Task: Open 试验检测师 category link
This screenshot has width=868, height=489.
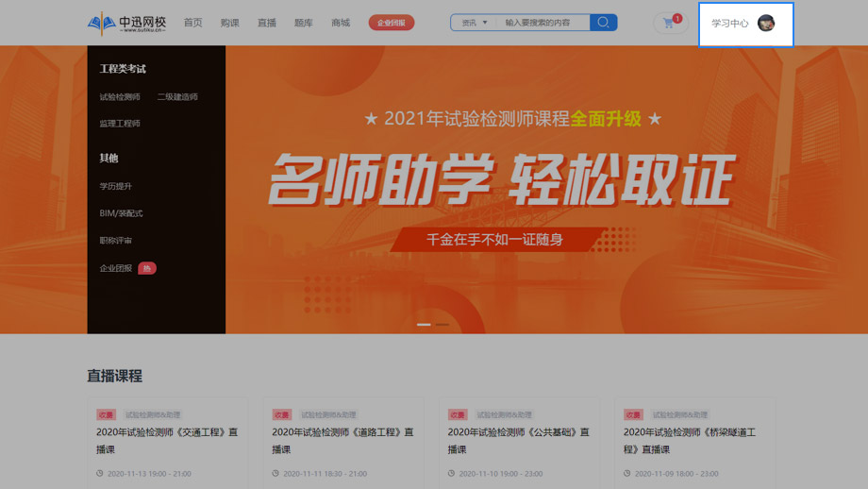Action: pyautogui.click(x=120, y=96)
